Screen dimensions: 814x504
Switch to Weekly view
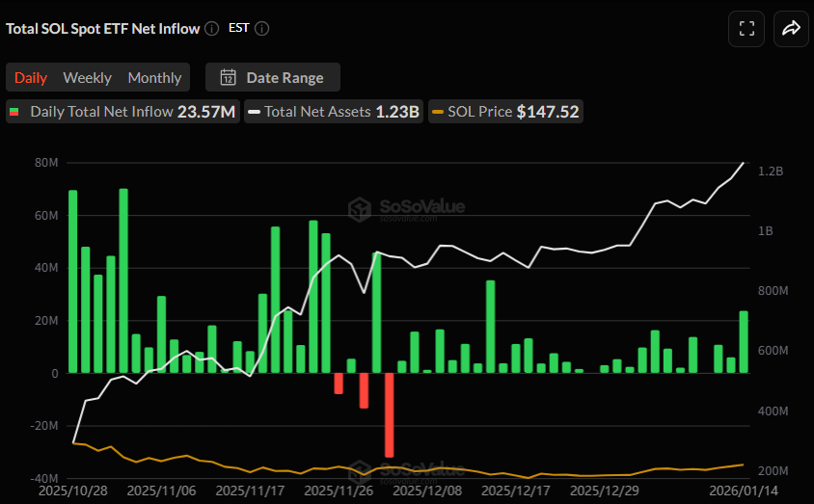[87, 77]
